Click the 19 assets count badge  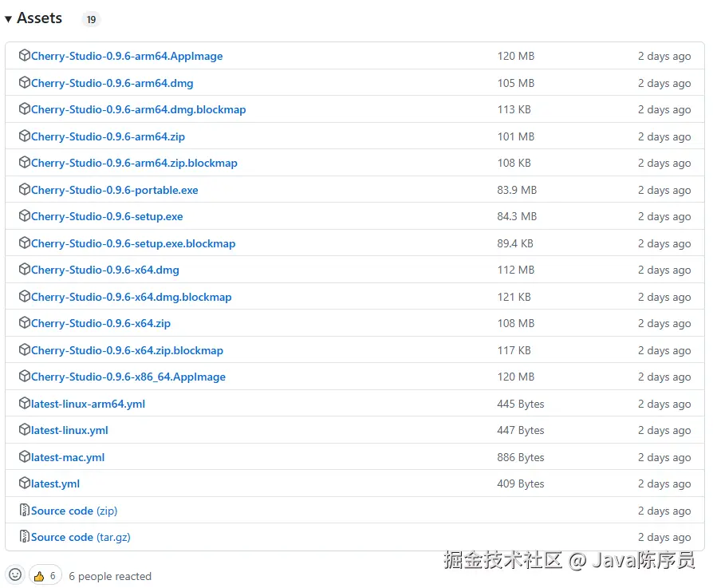[91, 20]
